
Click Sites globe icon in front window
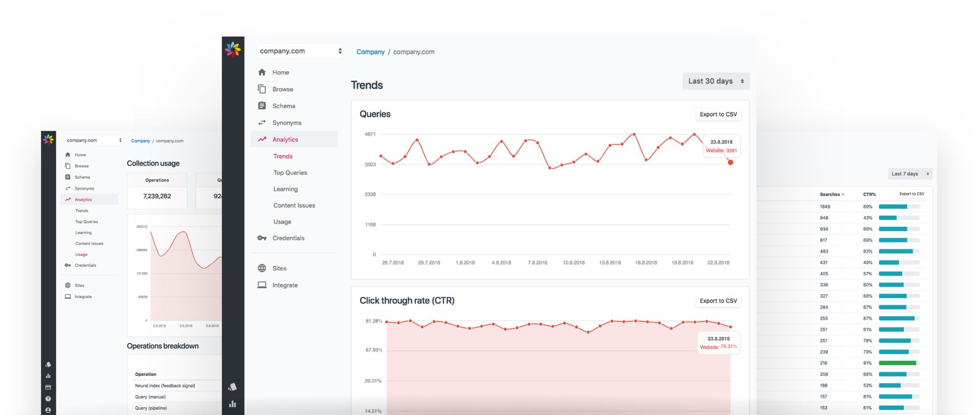pyautogui.click(x=262, y=268)
